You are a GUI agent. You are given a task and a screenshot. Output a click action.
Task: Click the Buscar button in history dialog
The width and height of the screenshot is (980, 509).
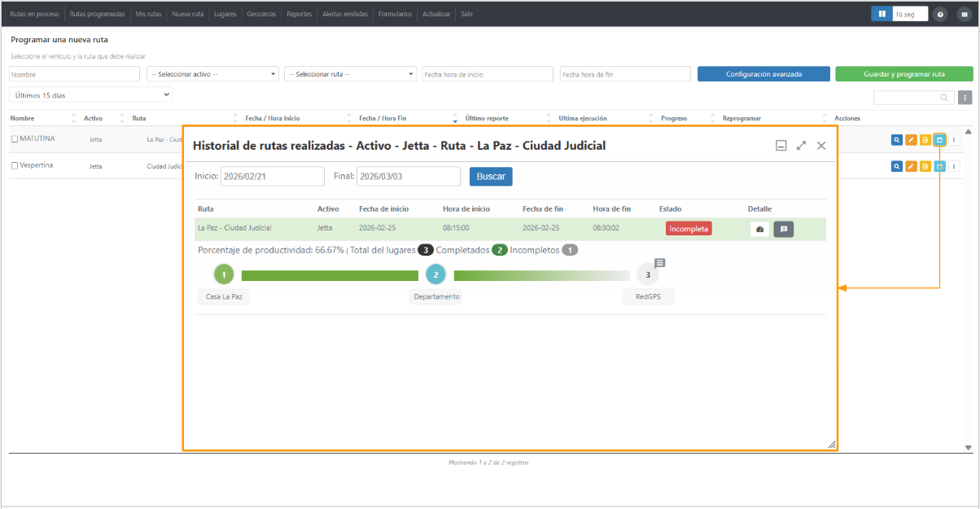[x=491, y=176]
